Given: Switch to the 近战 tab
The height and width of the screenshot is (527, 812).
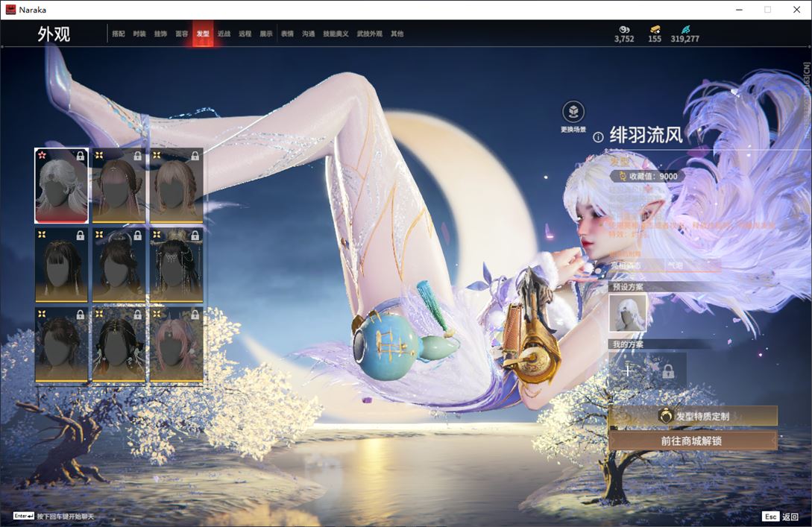Looking at the screenshot, I should coord(224,34).
